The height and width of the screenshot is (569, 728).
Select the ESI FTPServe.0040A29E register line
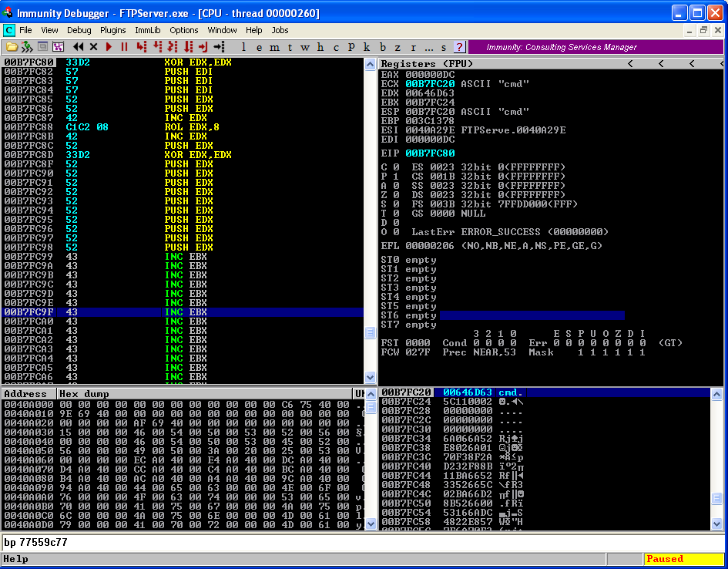(473, 130)
